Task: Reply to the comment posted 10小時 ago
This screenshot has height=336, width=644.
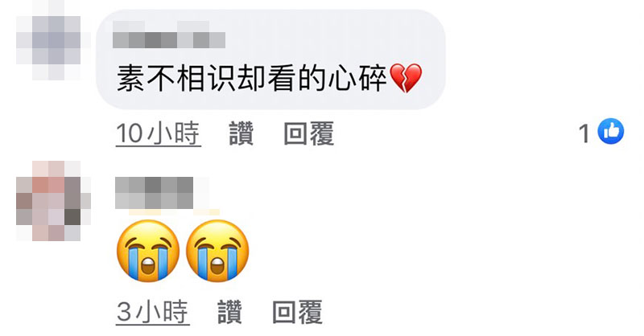Action: [x=309, y=133]
